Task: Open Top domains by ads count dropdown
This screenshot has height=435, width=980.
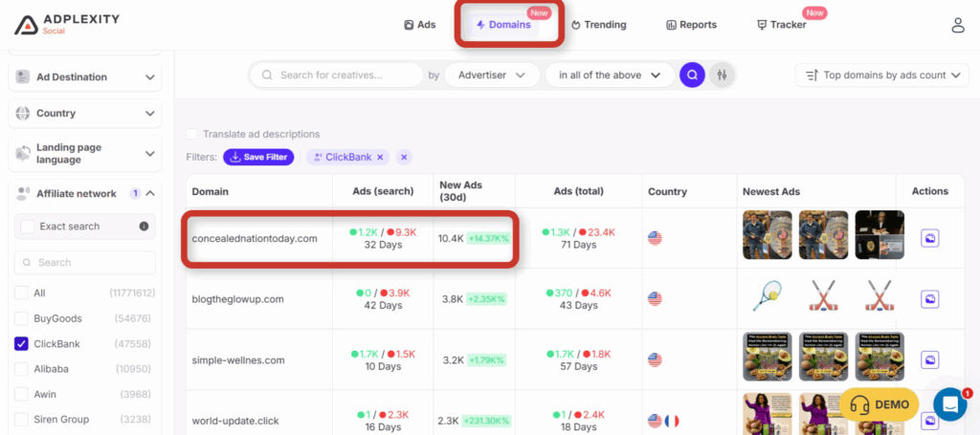Action: tap(880, 75)
